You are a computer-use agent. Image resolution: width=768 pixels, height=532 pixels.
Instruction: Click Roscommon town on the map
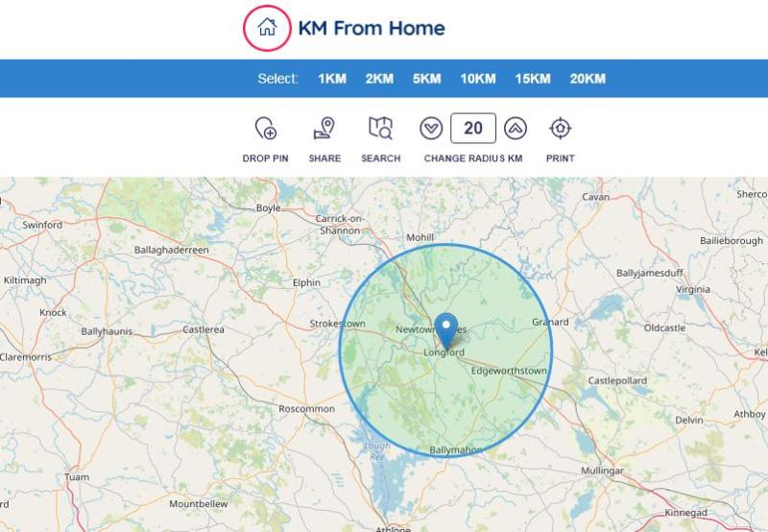click(x=306, y=408)
